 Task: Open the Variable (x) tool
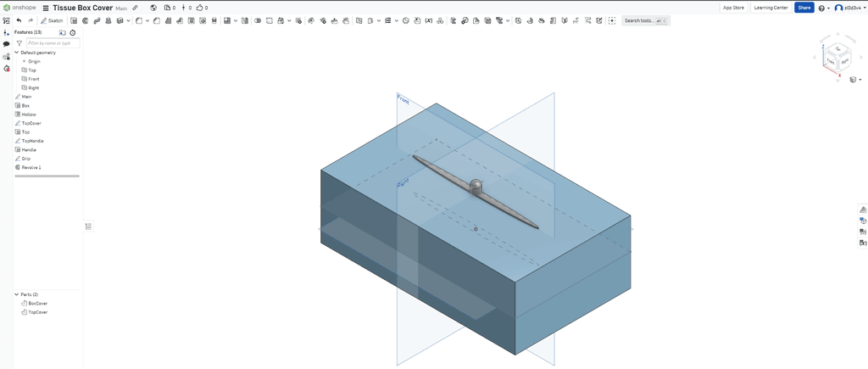[428, 20]
